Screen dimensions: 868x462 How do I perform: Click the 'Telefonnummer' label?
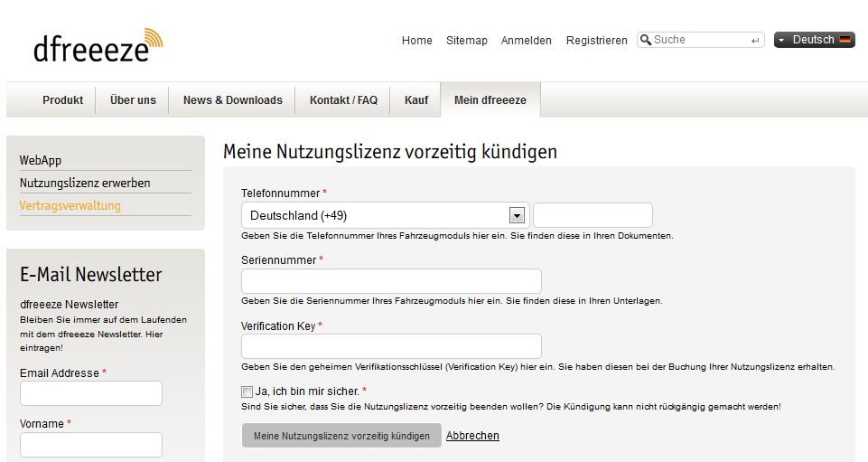coord(280,193)
